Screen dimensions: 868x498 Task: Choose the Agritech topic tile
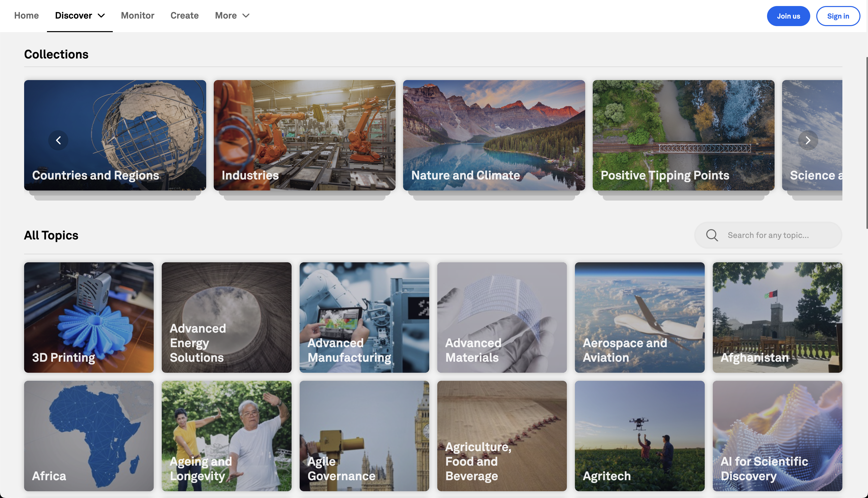[x=639, y=436]
